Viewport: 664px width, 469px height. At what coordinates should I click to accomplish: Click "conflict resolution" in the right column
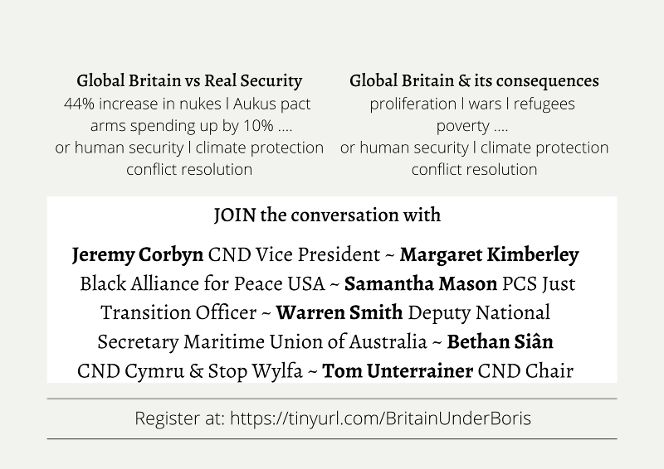474,169
